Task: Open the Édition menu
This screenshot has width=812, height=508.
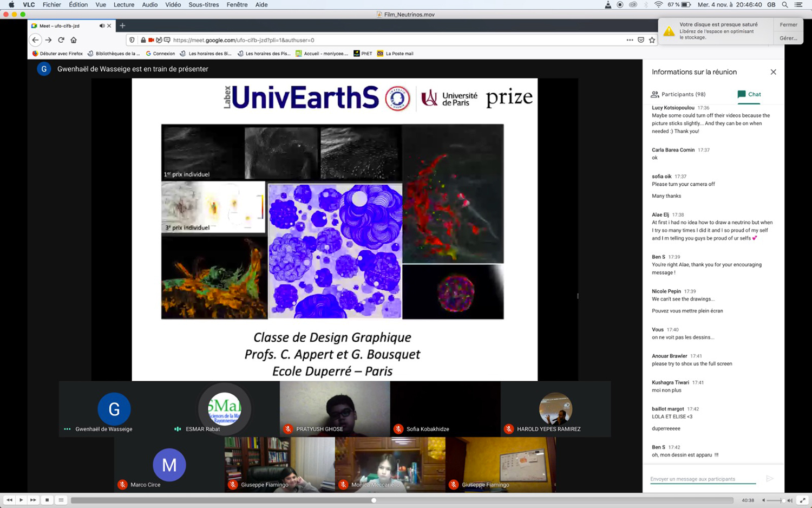Action: [x=78, y=4]
